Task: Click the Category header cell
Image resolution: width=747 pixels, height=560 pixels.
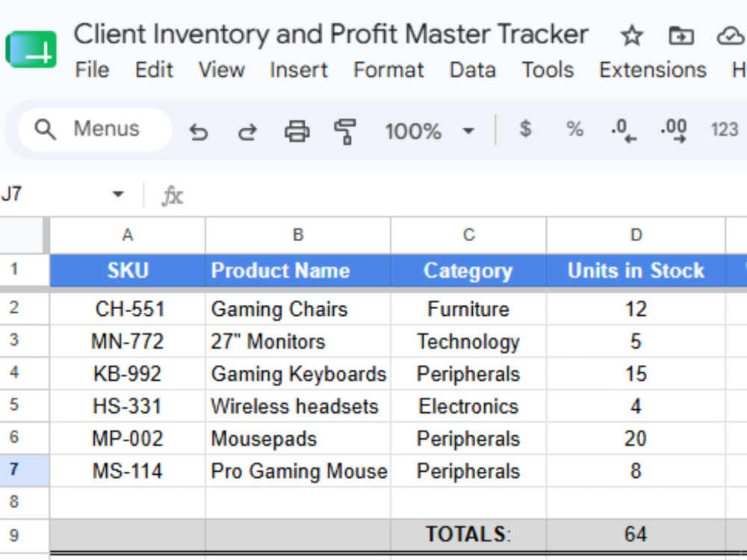Action: pyautogui.click(x=469, y=270)
